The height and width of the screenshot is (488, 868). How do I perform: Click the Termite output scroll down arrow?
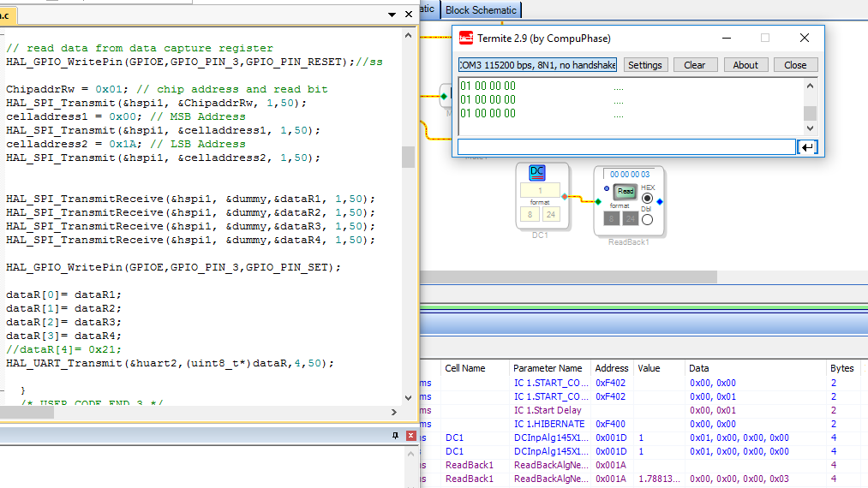[x=810, y=128]
